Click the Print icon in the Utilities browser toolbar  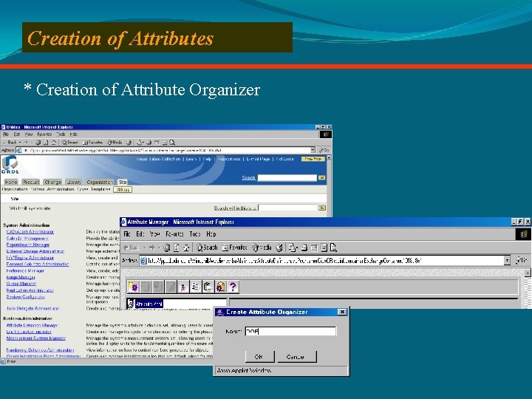point(149,143)
